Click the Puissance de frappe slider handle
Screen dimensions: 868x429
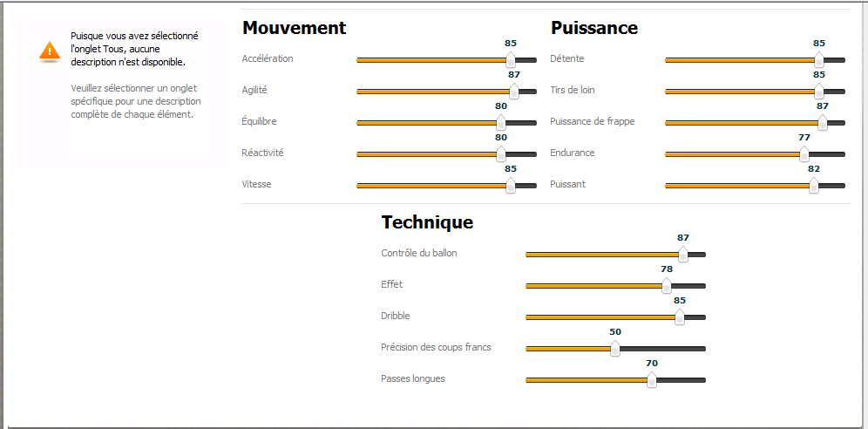click(x=823, y=122)
